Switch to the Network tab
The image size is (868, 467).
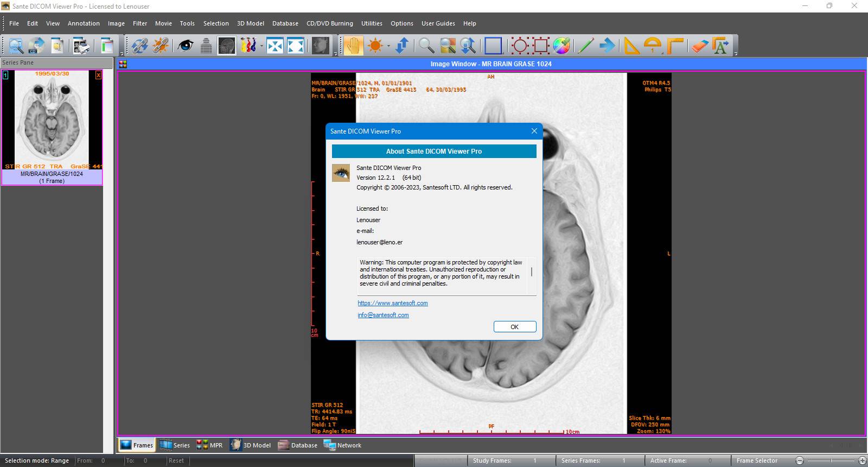(342, 445)
